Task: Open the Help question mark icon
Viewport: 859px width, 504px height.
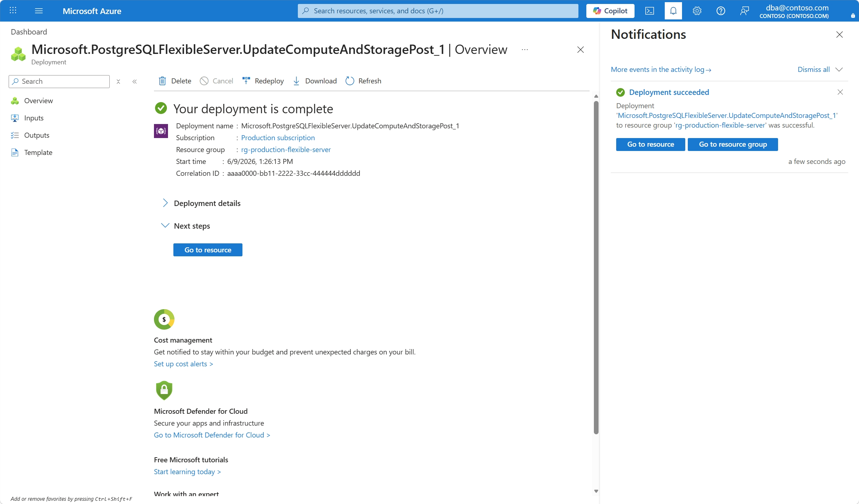Action: [721, 11]
